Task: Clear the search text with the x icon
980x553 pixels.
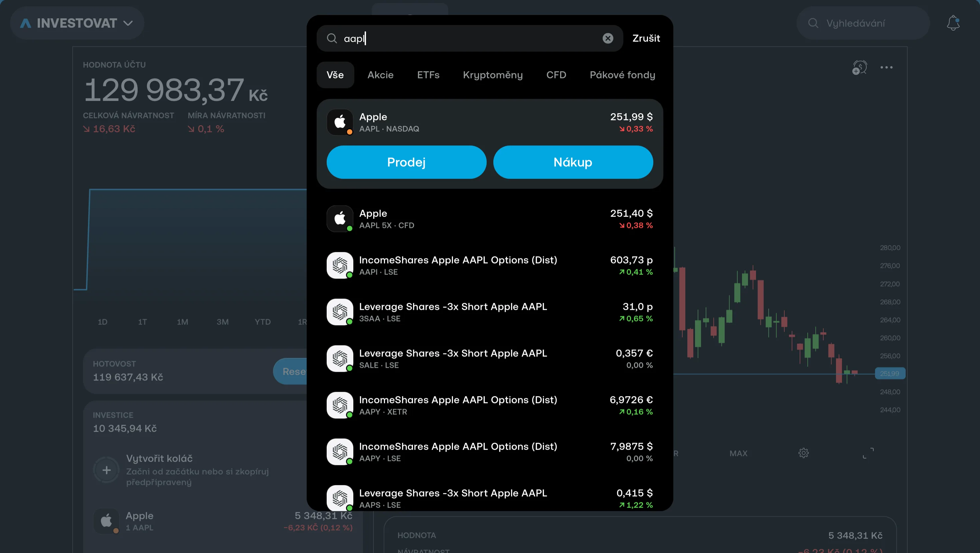Action: coord(608,38)
